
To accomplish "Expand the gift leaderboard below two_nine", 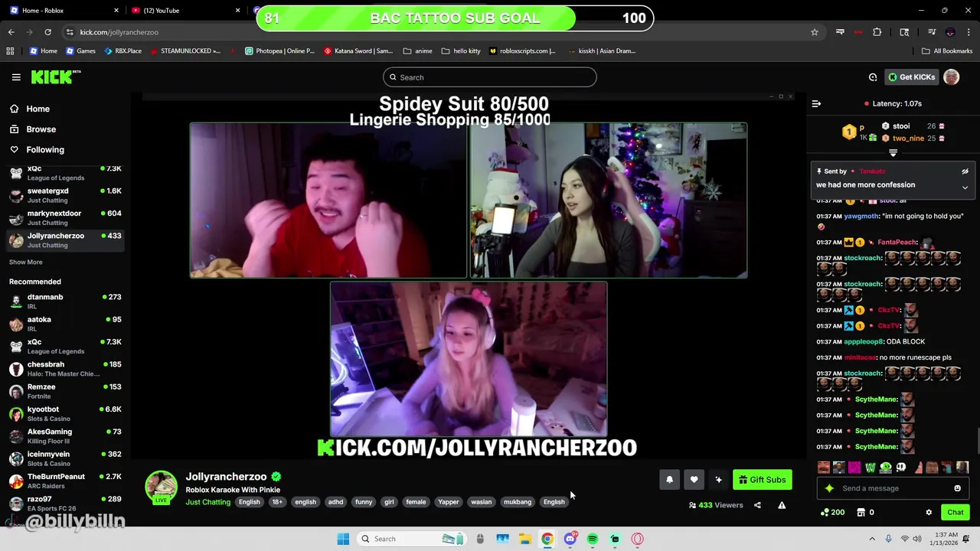I will point(893,153).
